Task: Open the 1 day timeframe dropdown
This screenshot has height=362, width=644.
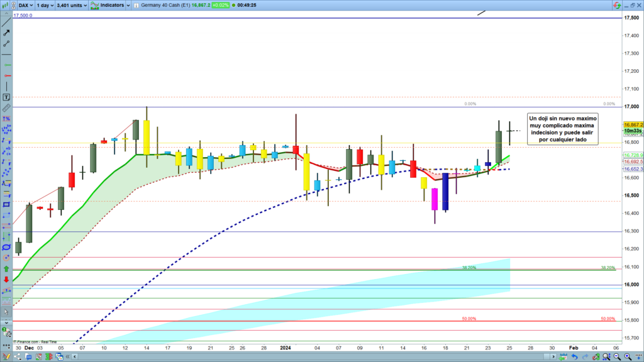Action: [45, 4]
